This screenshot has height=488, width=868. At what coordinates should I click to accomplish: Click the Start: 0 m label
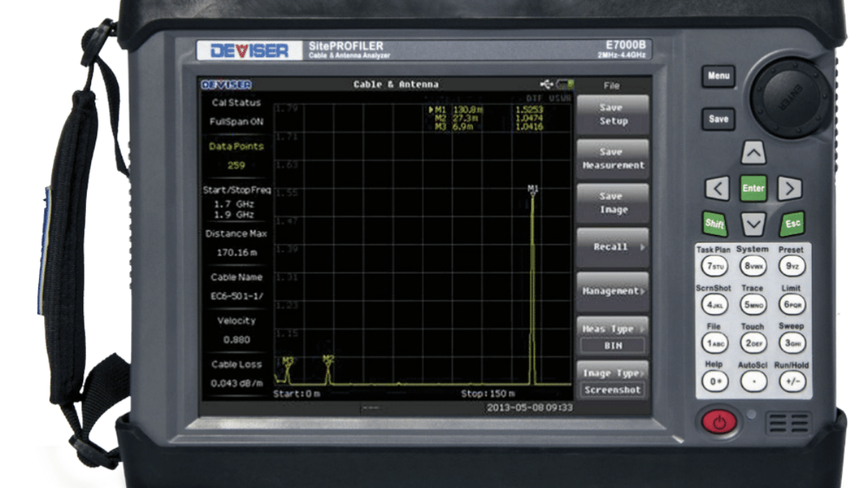297,394
